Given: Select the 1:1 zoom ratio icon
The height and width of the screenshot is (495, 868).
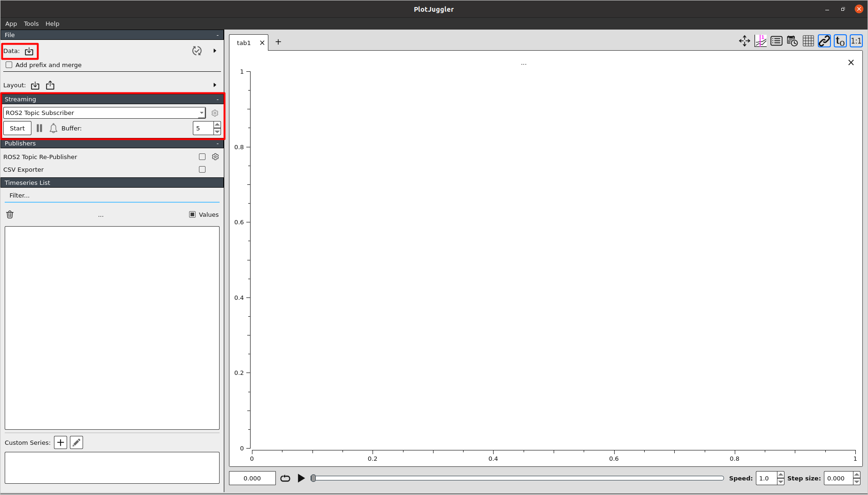Looking at the screenshot, I should 856,41.
